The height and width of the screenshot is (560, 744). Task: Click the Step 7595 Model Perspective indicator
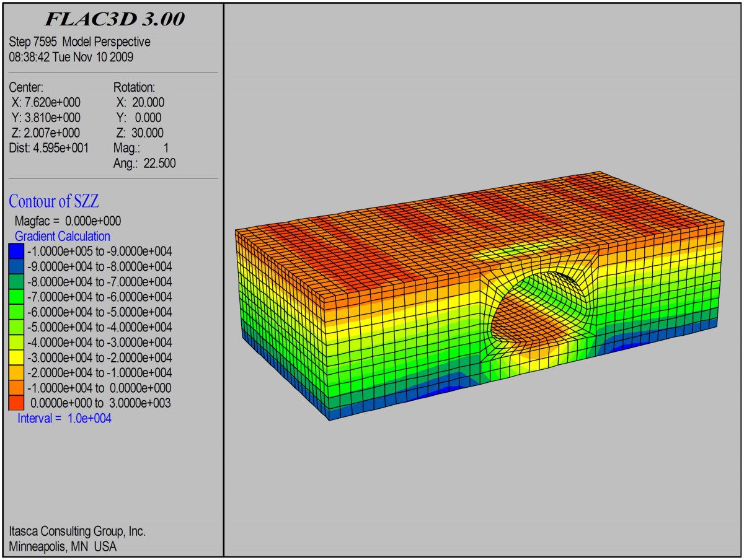79,42
